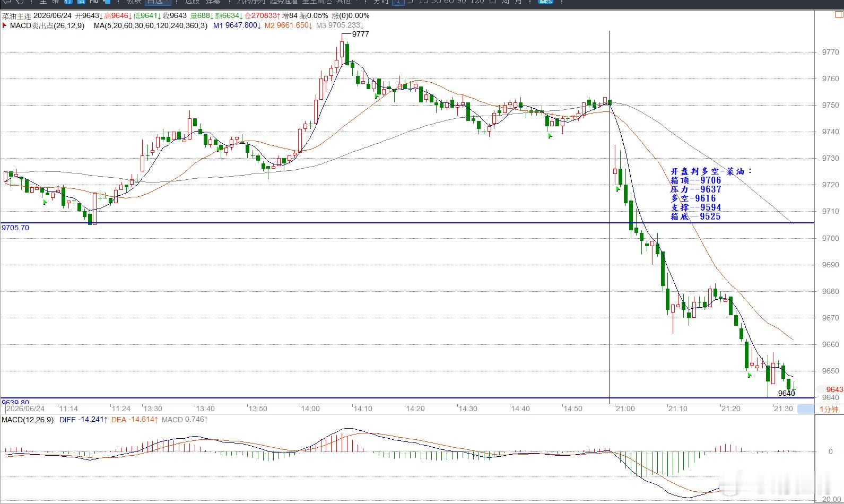The width and height of the screenshot is (844, 504).
Task: Open the 自选 dropdown in top toolbar
Action: tap(158, 2)
